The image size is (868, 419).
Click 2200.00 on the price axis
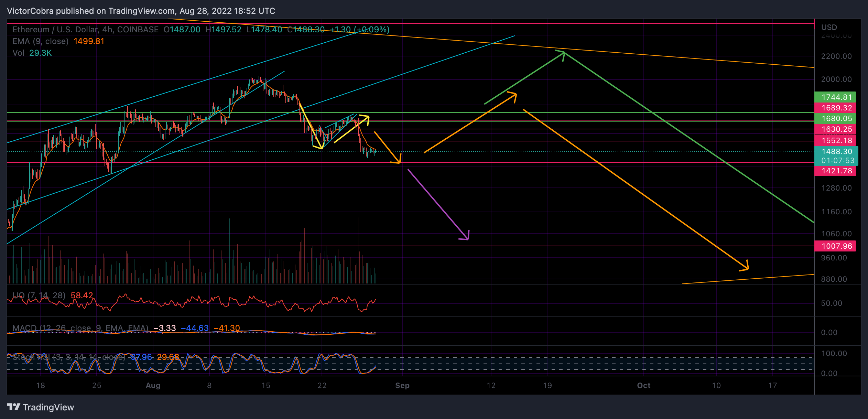coord(836,56)
